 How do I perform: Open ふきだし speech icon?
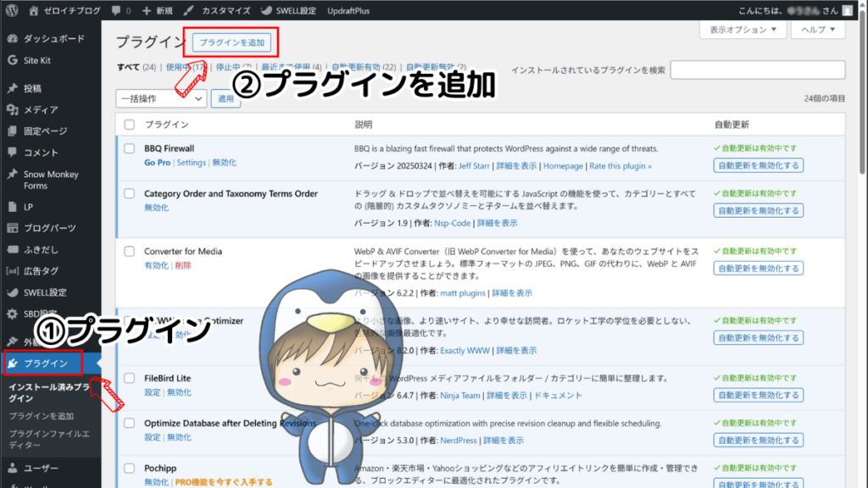(12, 250)
